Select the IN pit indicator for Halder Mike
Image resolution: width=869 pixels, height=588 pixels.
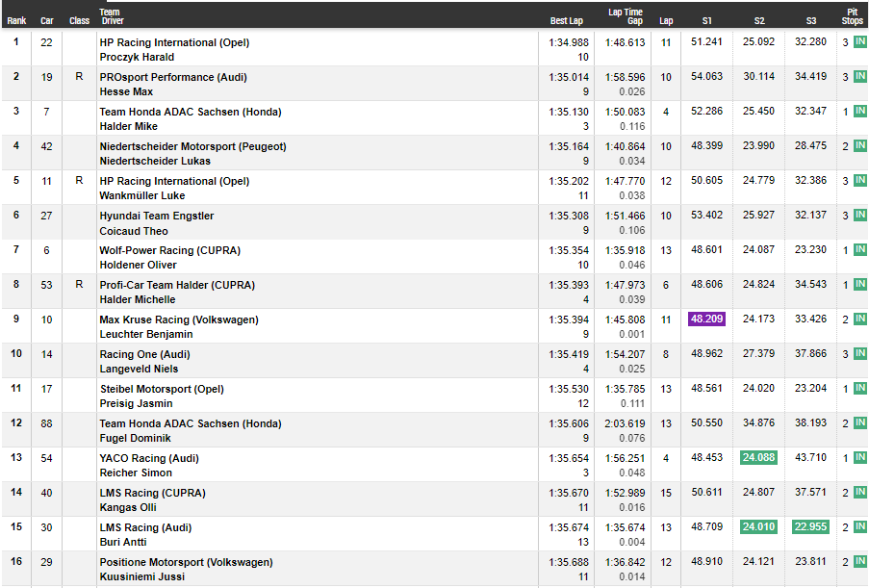pos(860,111)
